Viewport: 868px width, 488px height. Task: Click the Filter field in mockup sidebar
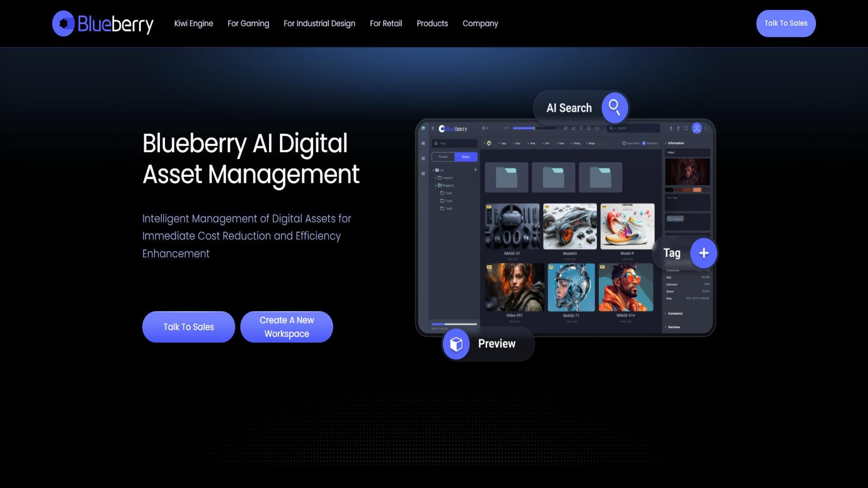coord(454,143)
